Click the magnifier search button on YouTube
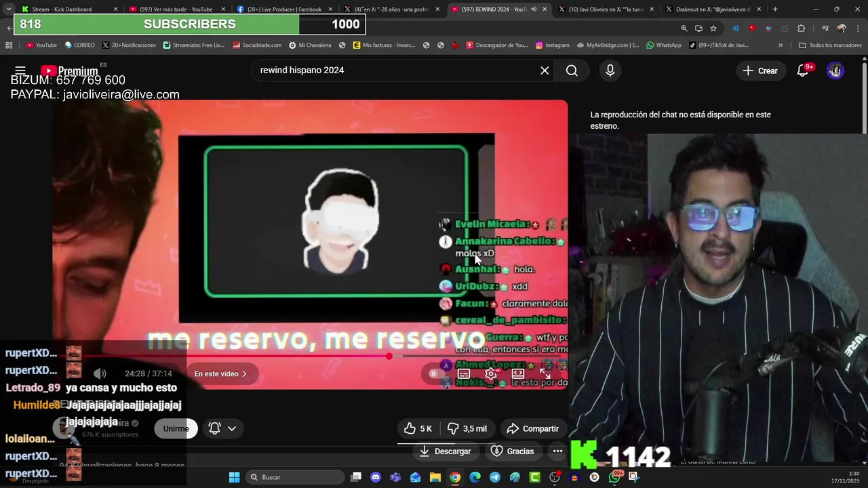 572,70
